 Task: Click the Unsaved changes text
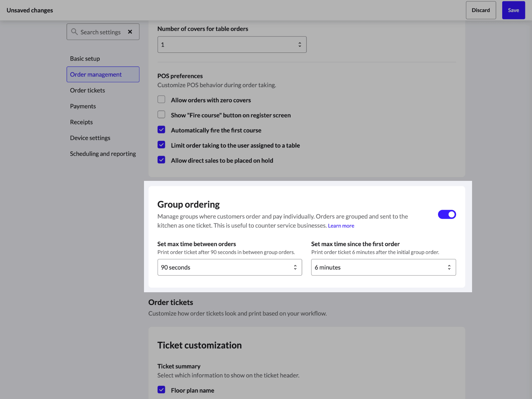coord(30,10)
